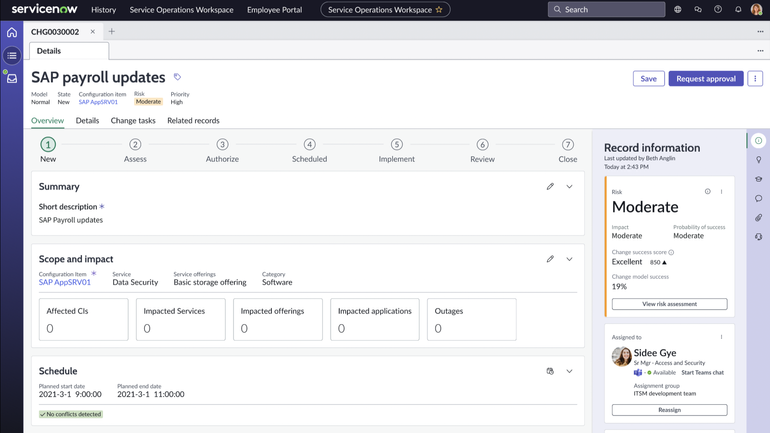Screen dimensions: 770x433
Task: Open the user profile avatar
Action: [x=756, y=9]
